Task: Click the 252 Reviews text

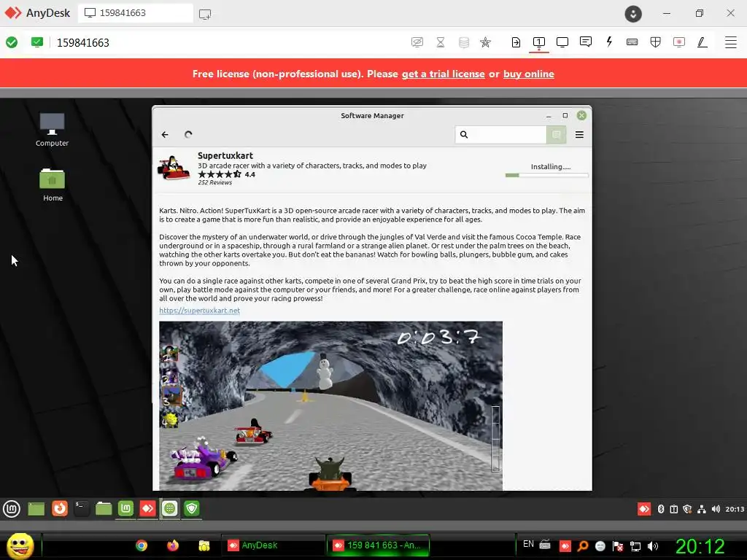Action: [x=215, y=182]
